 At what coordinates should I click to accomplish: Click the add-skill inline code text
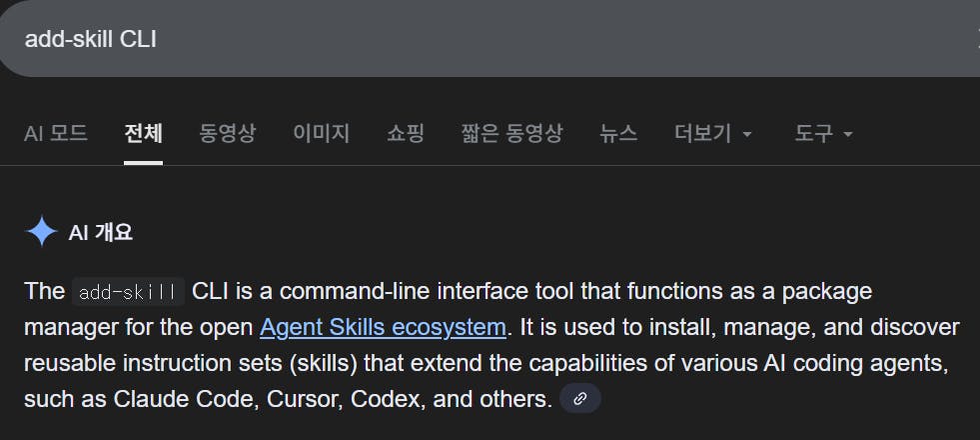click(x=128, y=292)
